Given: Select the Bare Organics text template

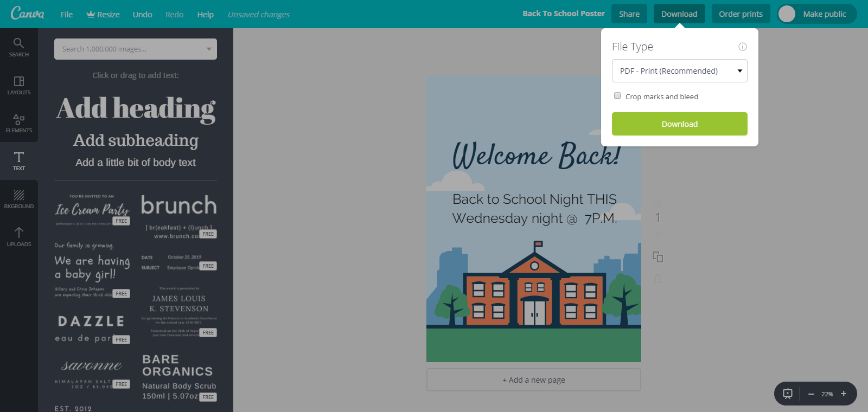Looking at the screenshot, I should 179,377.
